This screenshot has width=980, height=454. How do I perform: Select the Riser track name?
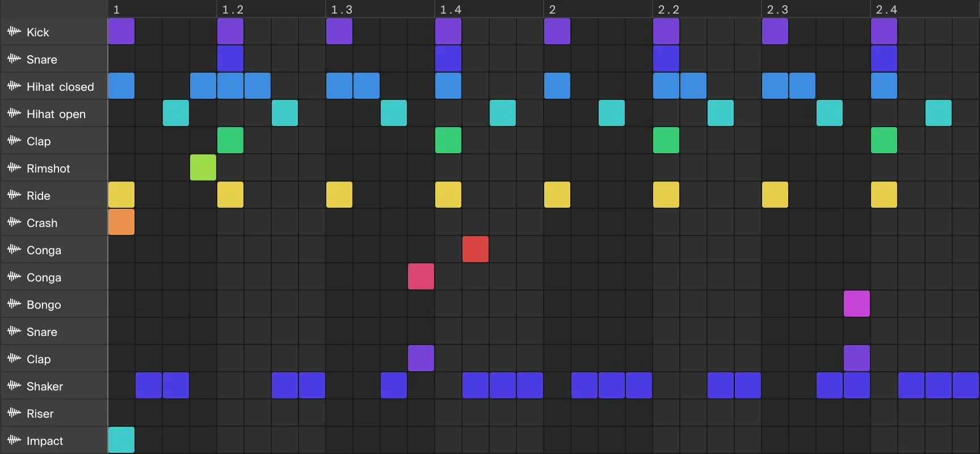(x=40, y=414)
